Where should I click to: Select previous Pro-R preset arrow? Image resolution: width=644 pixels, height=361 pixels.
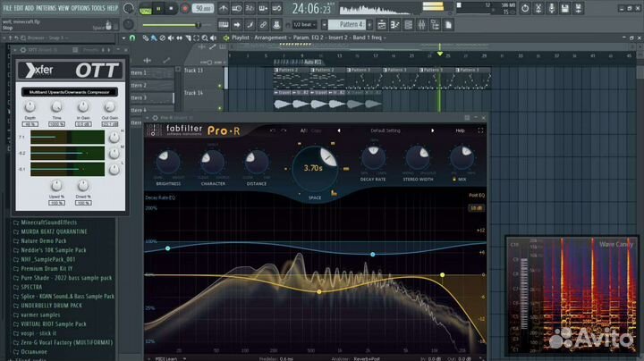click(x=338, y=130)
